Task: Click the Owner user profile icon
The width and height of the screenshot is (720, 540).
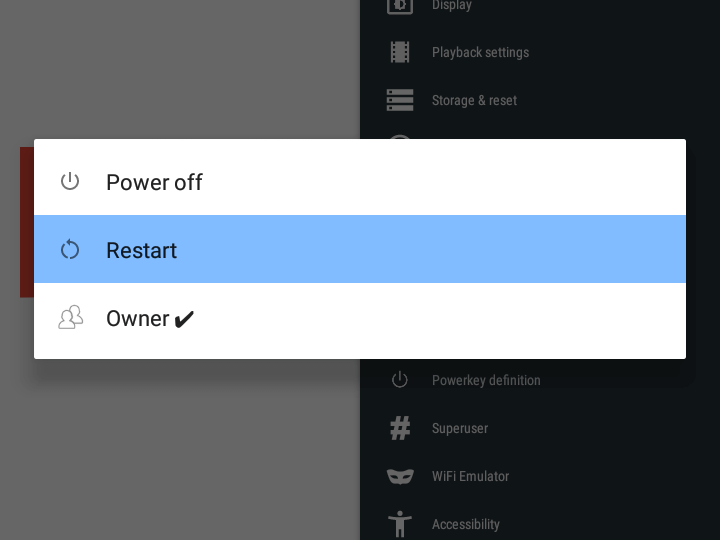Action: (70, 318)
